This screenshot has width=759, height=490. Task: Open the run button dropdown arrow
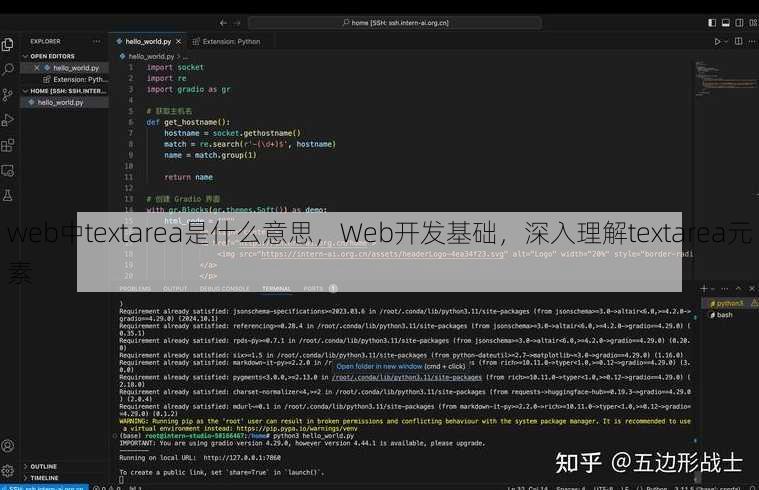726,42
